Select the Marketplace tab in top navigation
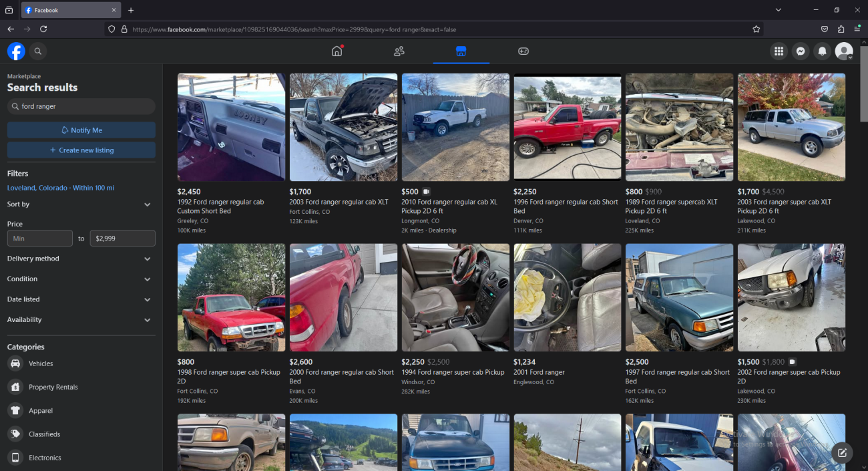 [461, 51]
